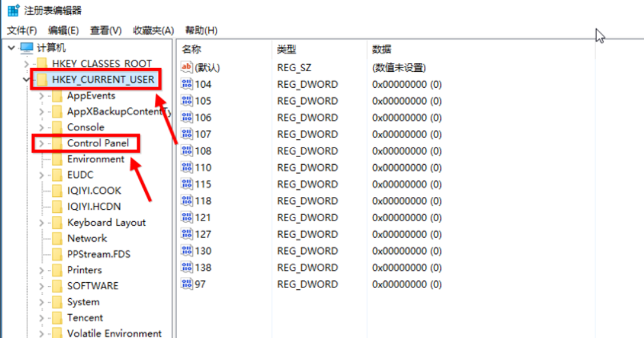Expand the Control Panel key

click(42, 144)
